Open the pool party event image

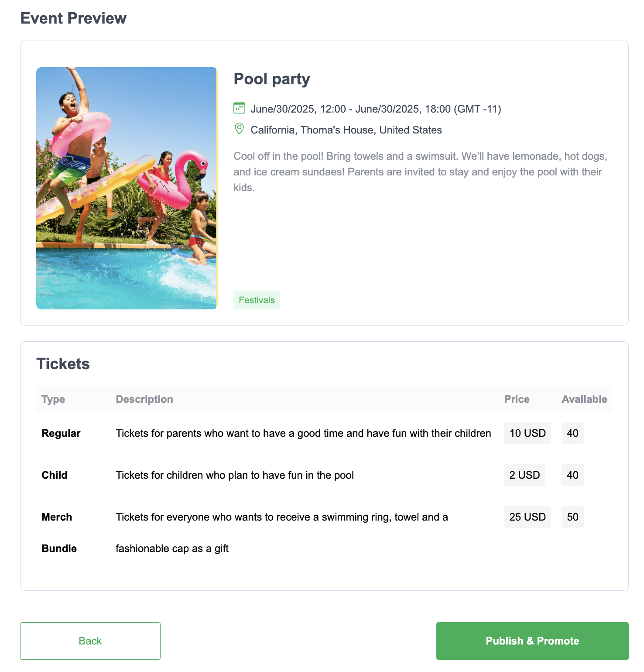tap(127, 188)
